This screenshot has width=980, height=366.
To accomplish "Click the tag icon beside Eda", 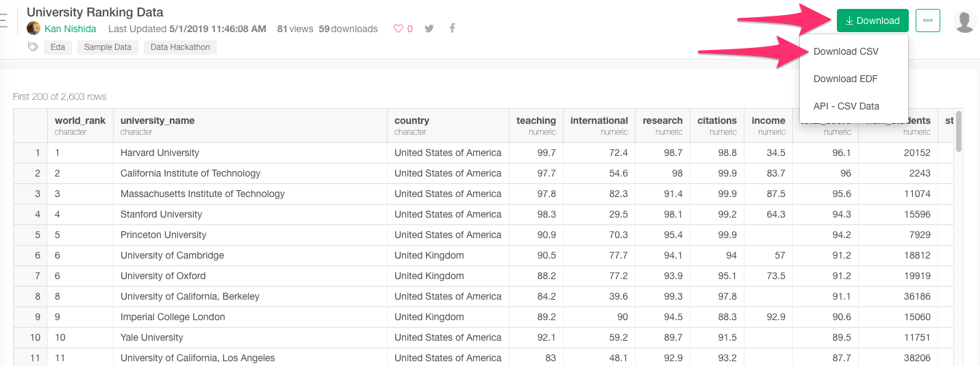I will 32,47.
